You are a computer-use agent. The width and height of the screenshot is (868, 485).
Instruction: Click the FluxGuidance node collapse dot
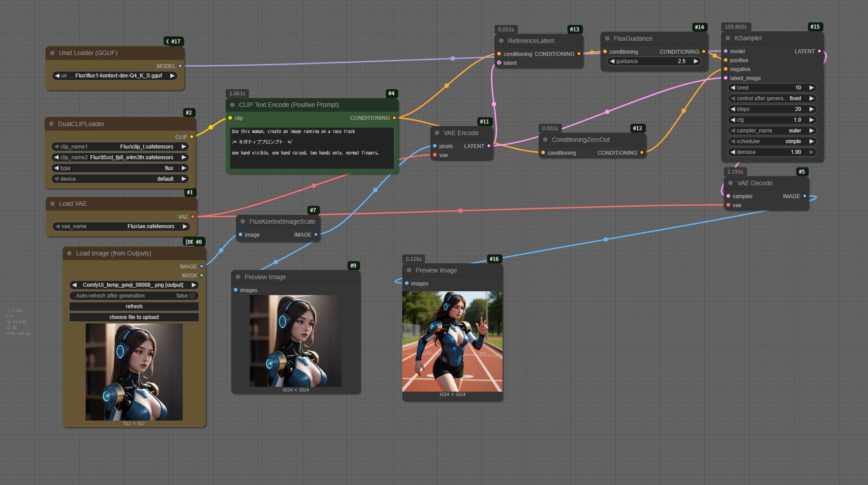[607, 38]
